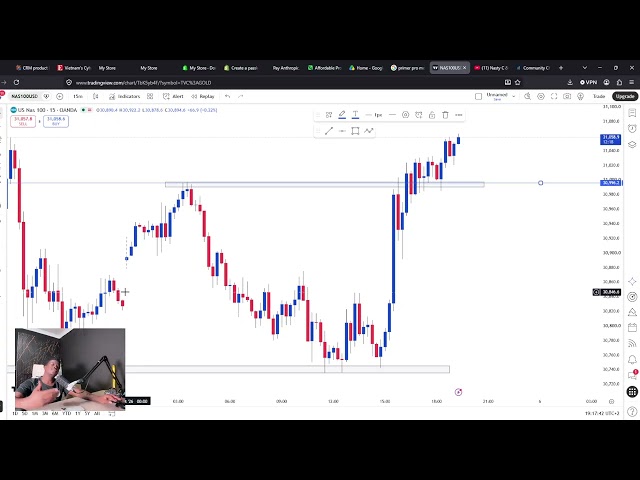Open the news feed icon in sidebar
The height and width of the screenshot is (480, 640).
click(632, 343)
